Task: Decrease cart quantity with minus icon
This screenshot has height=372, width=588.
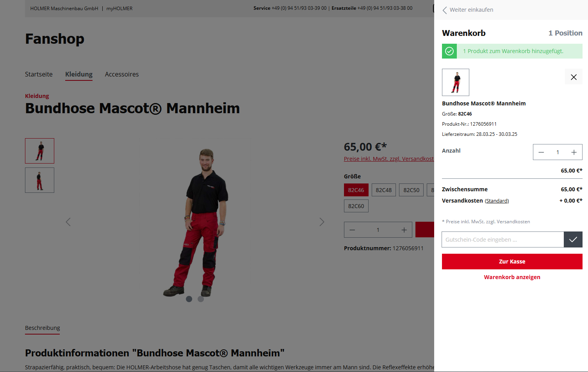Action: (x=541, y=152)
